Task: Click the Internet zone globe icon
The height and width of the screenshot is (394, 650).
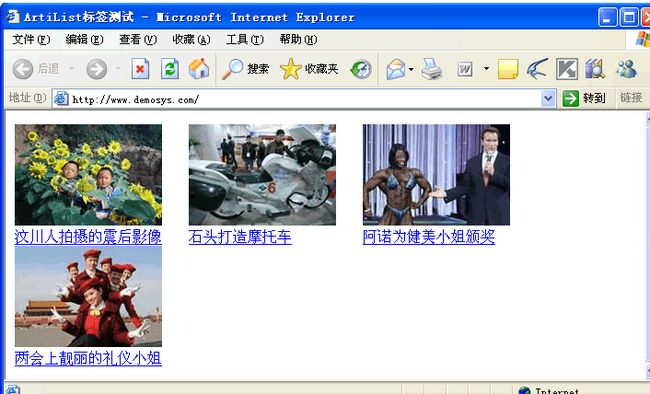Action: [x=524, y=390]
